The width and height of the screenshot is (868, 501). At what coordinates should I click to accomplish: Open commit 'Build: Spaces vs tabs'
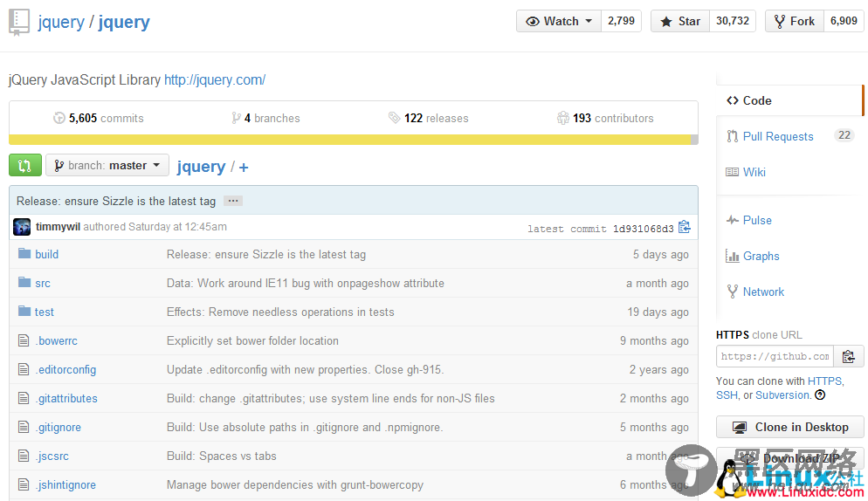pos(222,456)
